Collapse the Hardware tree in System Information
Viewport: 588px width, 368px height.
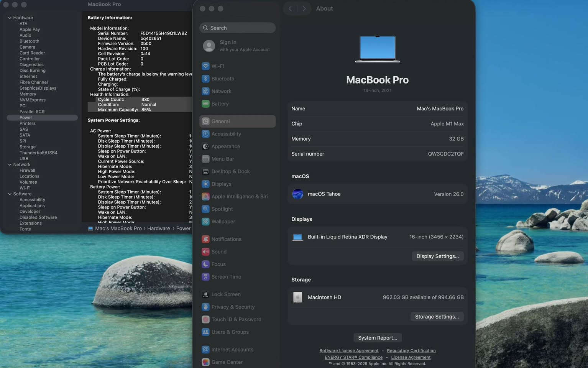coord(10,18)
